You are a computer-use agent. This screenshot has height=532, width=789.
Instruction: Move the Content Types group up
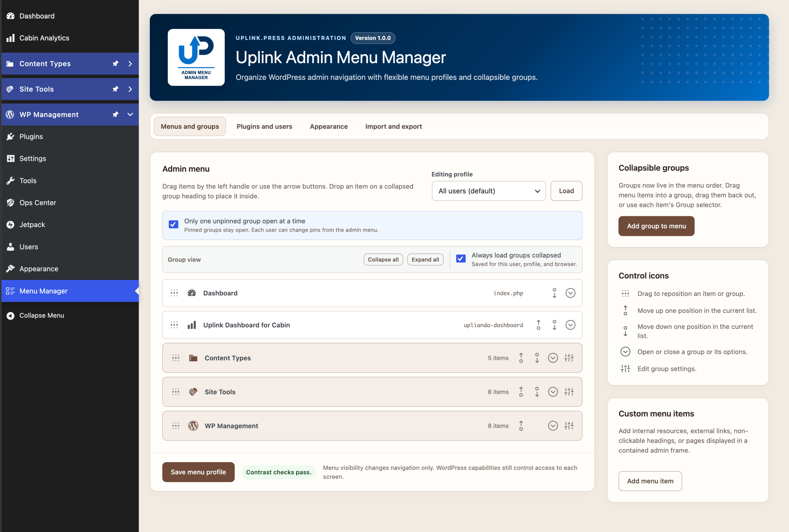pos(521,358)
